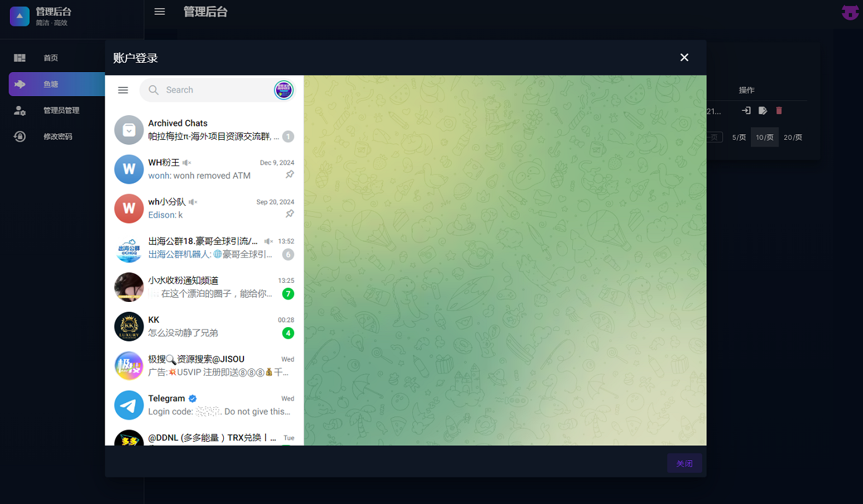Select the 5/页 page size option
The height and width of the screenshot is (504, 863).
(x=738, y=137)
